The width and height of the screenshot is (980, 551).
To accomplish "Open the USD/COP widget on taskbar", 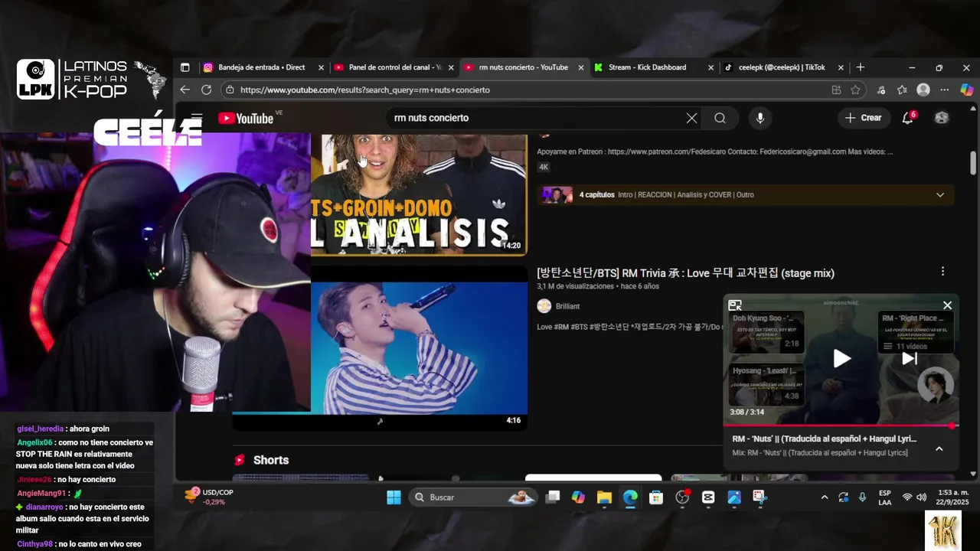I will pos(207,497).
